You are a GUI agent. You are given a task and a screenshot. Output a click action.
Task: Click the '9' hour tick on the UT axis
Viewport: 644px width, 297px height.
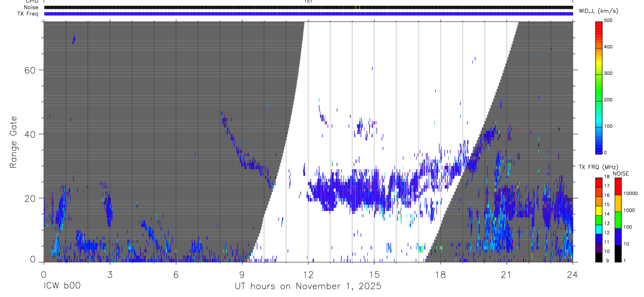pyautogui.click(x=242, y=274)
